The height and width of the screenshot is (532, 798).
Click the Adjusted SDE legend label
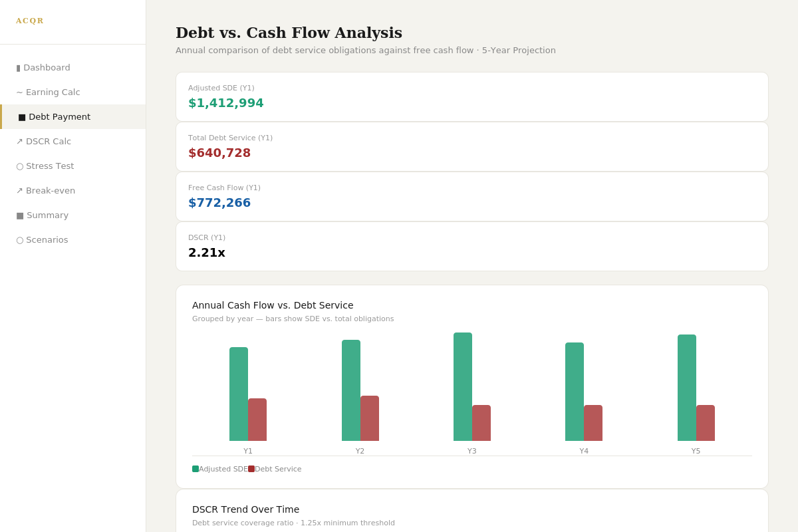(223, 469)
